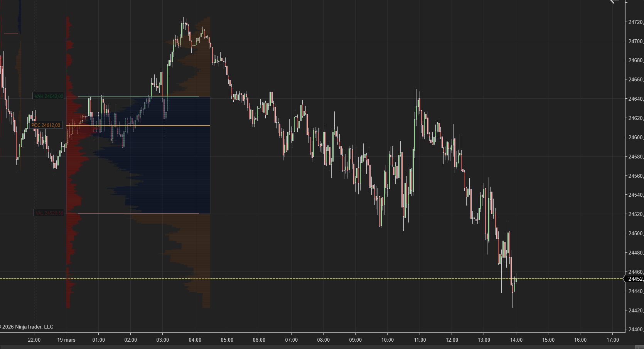Click the 02:00 time axis label
The image size is (644, 349).
pos(131,340)
